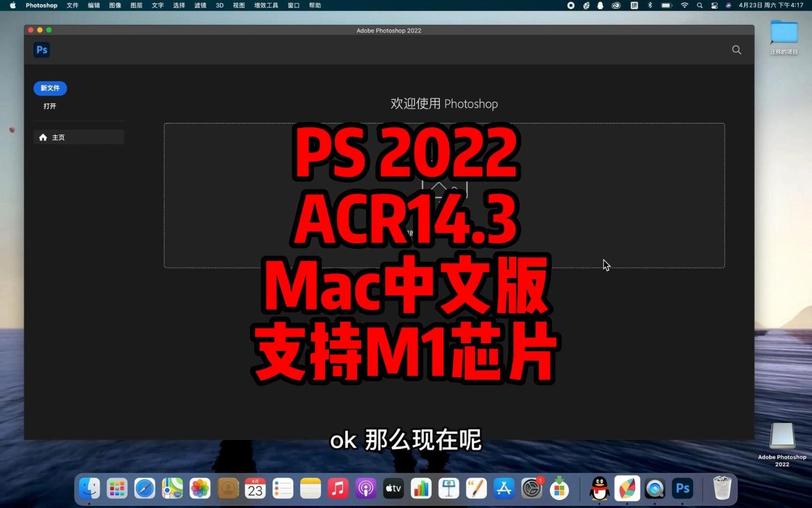Open the search magnifier on the Photoshop home screen
Viewport: 812px width, 508px height.
point(736,49)
